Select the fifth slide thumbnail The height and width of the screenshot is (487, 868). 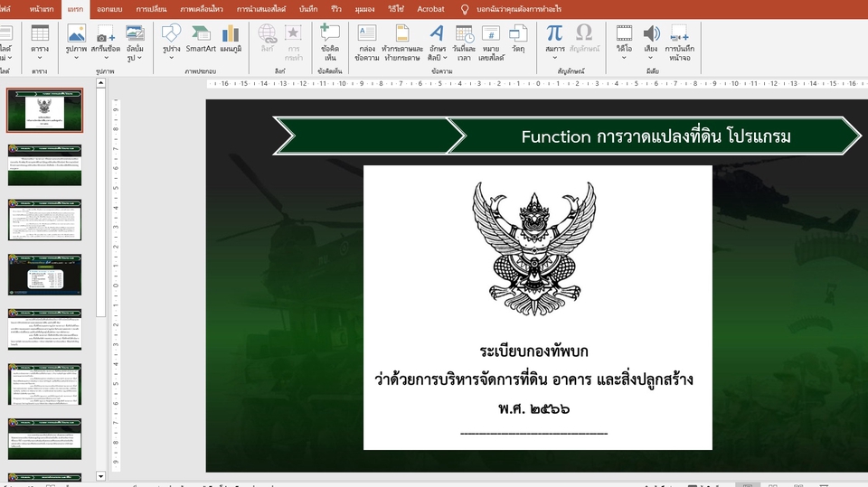pyautogui.click(x=45, y=329)
